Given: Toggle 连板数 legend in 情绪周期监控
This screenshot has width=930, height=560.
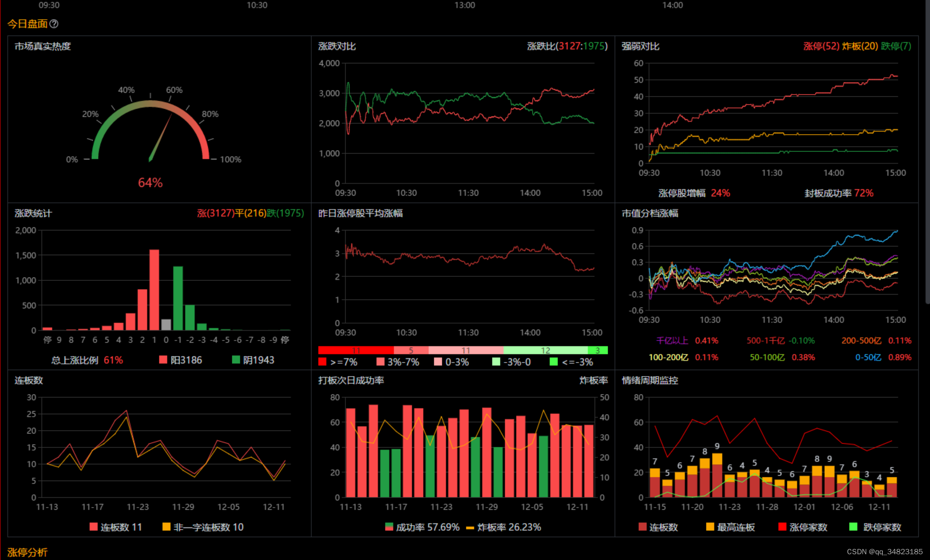Looking at the screenshot, I should (x=658, y=527).
